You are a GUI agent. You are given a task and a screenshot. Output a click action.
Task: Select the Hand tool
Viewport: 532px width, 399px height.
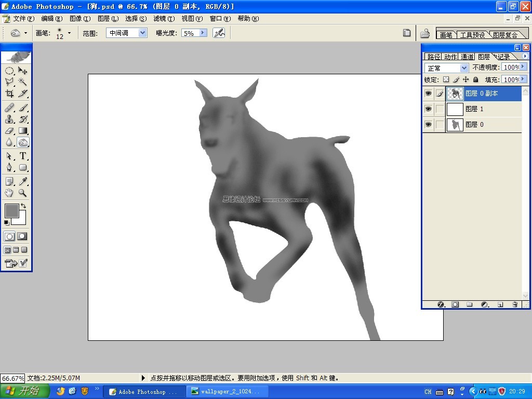pyautogui.click(x=9, y=193)
